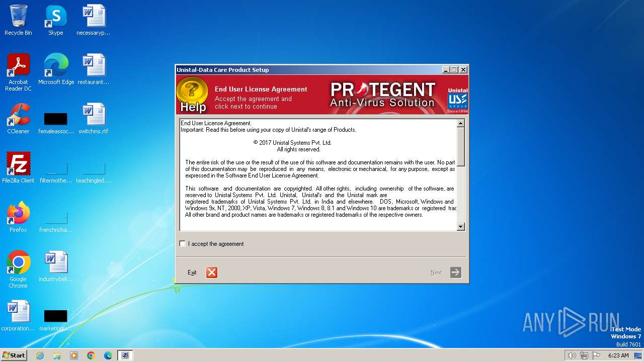
Task: Select the Google Chrome desktop shortcut
Action: point(18,270)
